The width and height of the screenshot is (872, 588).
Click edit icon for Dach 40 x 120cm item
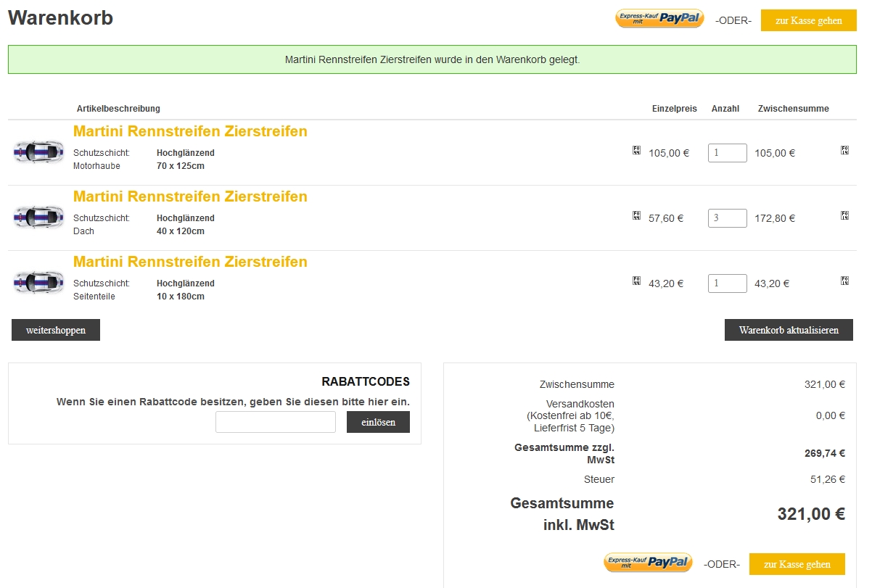[x=636, y=215]
